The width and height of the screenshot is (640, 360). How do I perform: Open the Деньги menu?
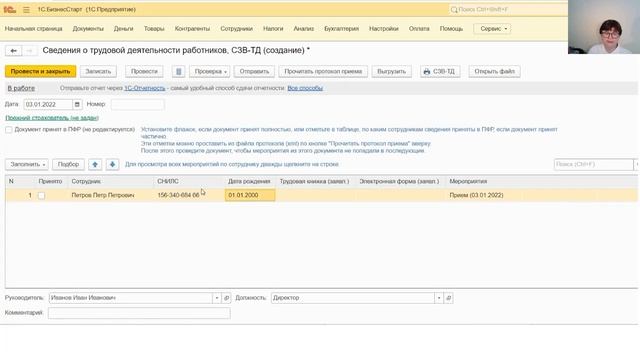tap(124, 29)
